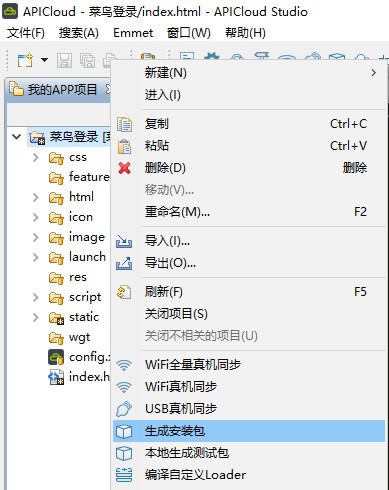Choose 复制 in the context menu
Image resolution: width=389 pixels, height=490 pixels.
tap(249, 124)
